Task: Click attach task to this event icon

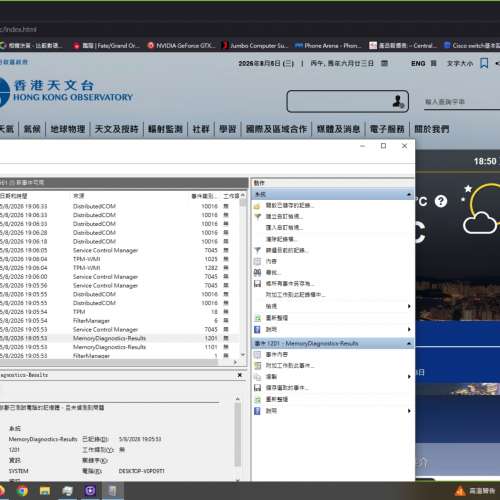Action: pyautogui.click(x=257, y=366)
